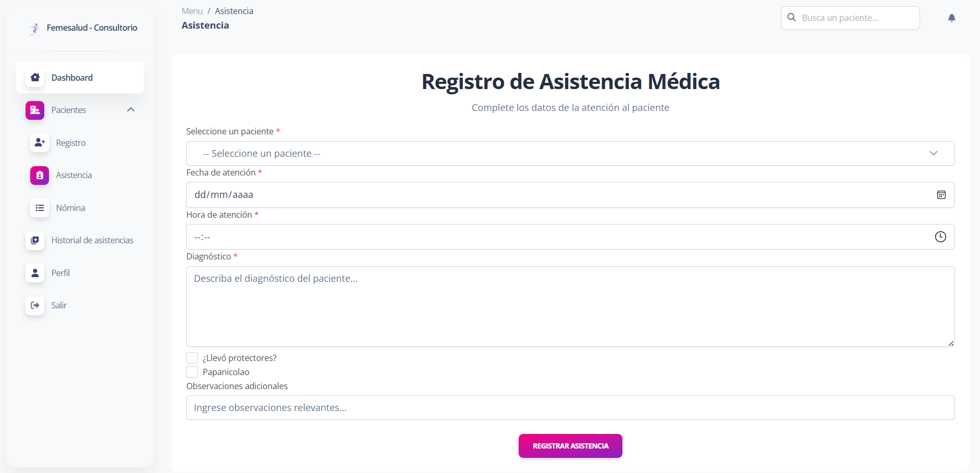Screen dimensions: 980x473
Task: Click into the Diagnóstico text area
Action: click(x=570, y=306)
